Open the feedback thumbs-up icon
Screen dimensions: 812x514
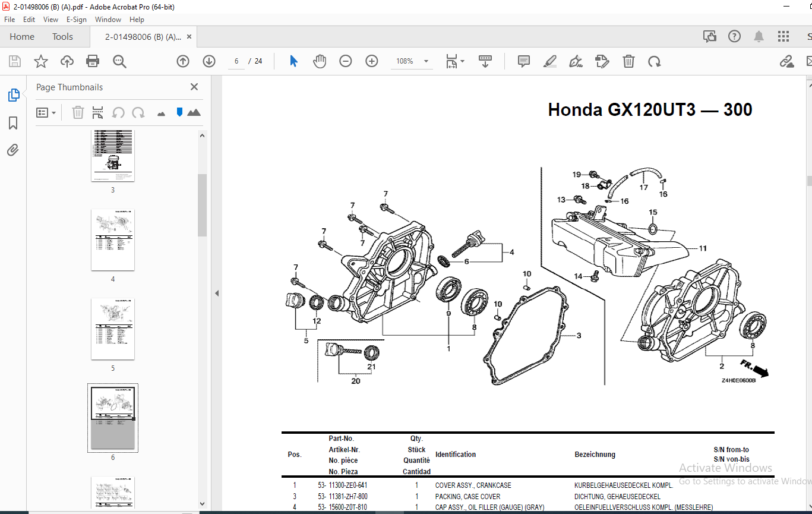tap(710, 36)
